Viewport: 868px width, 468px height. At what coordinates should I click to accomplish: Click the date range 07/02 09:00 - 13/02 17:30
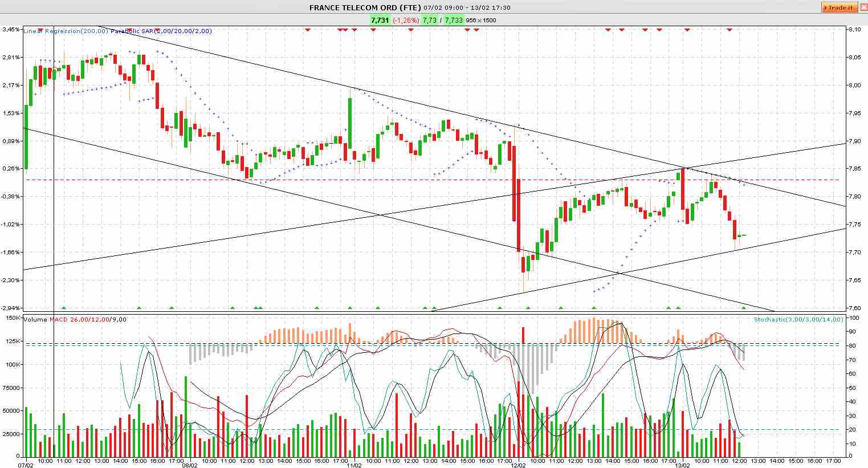[467, 8]
